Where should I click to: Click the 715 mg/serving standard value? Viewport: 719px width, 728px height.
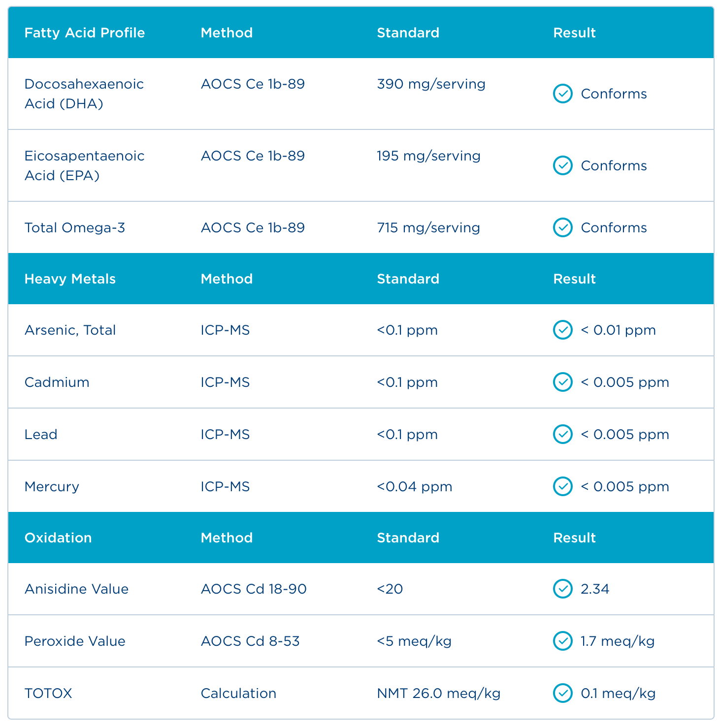pos(428,227)
